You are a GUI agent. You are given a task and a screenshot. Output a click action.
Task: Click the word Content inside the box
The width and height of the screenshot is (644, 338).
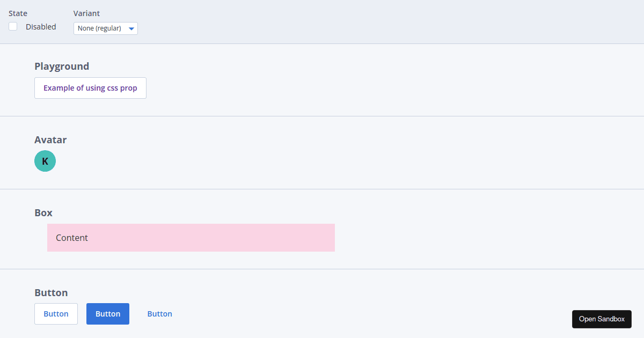pyautogui.click(x=71, y=237)
